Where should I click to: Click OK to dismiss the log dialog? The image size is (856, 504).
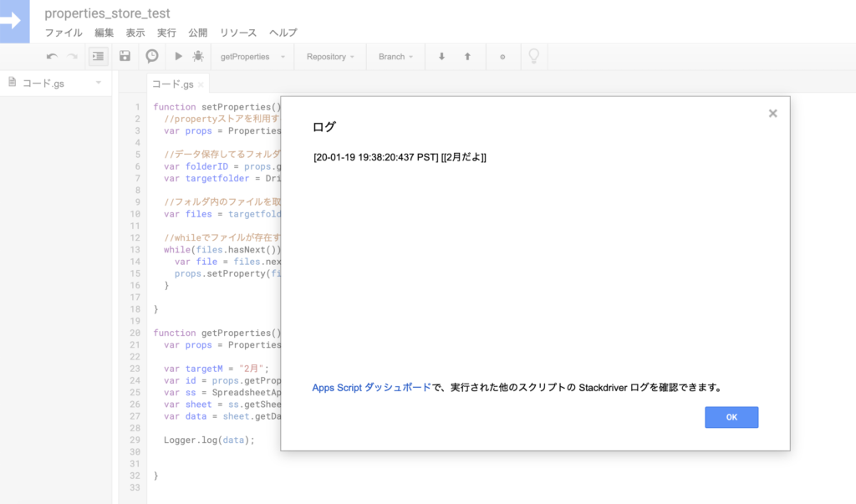(x=731, y=417)
